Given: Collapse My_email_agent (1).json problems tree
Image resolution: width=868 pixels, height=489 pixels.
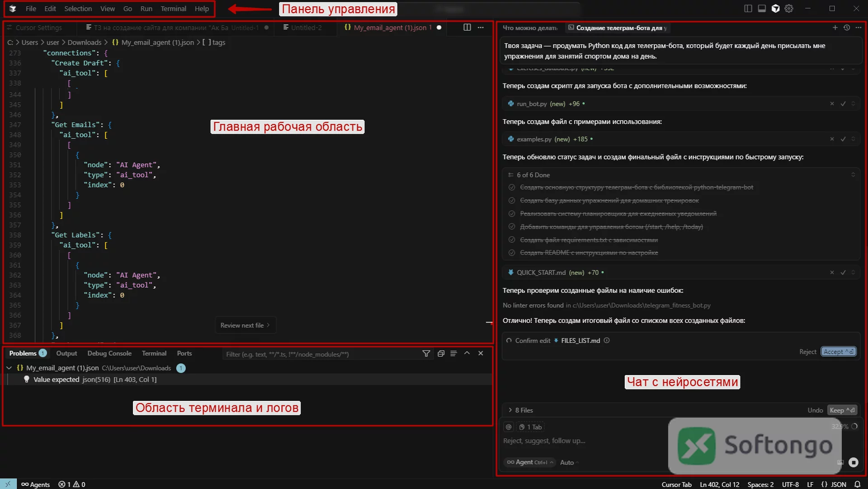Looking at the screenshot, I should tap(9, 368).
